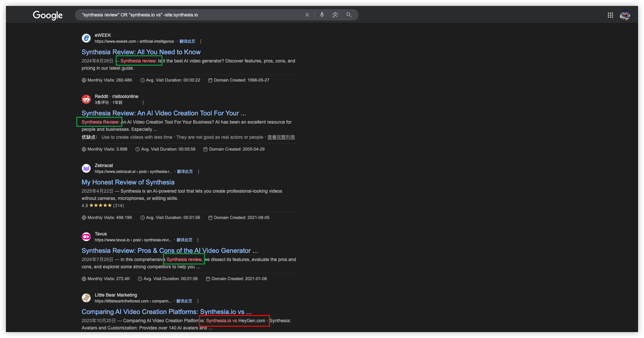Open 'Comparing AI Video Creation Platforms' result
The image size is (644, 338).
(x=167, y=312)
